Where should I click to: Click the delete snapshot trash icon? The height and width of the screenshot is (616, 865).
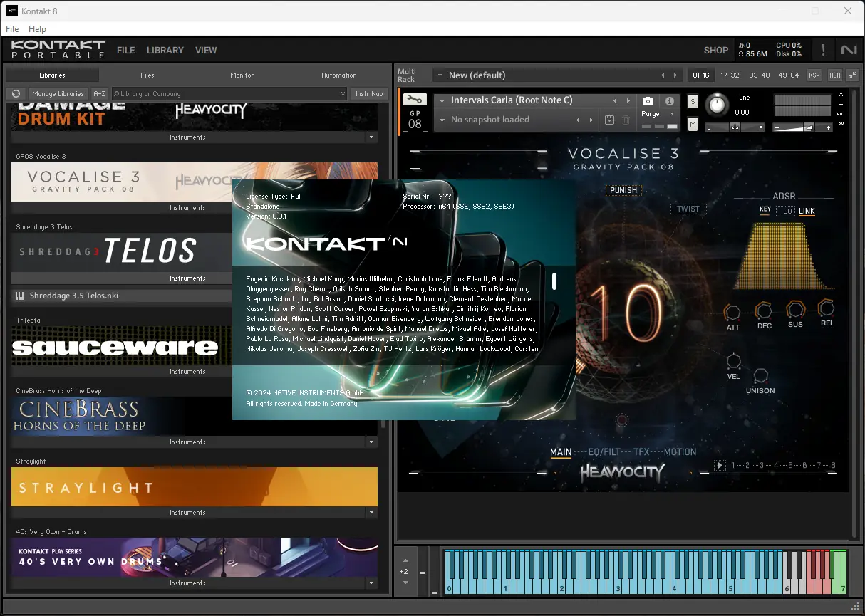[626, 120]
